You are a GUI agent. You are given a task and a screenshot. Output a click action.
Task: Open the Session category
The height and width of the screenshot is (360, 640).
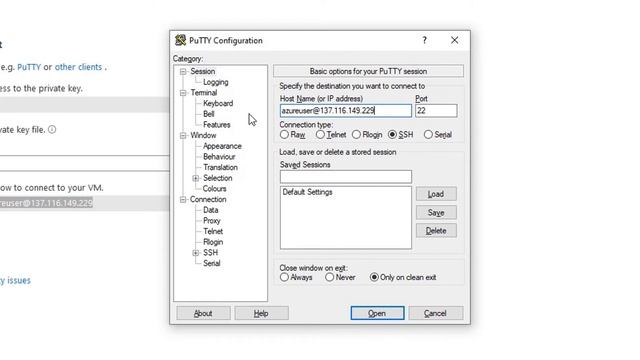[202, 71]
